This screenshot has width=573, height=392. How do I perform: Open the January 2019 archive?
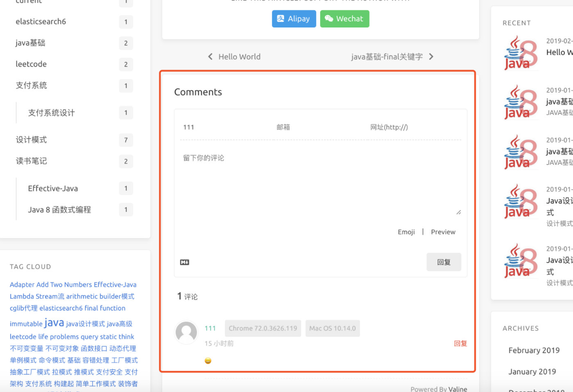(532, 372)
